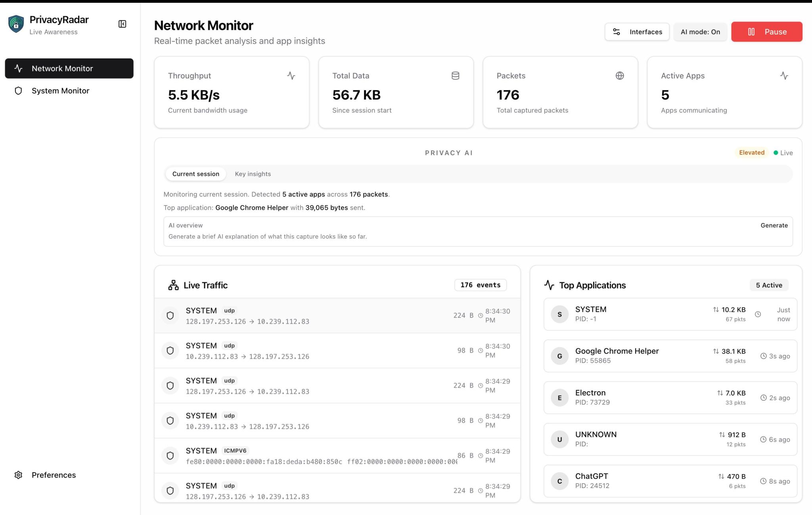Click the 912 B value for UNKNOWN
The width and height of the screenshot is (812, 515).
tap(736, 435)
